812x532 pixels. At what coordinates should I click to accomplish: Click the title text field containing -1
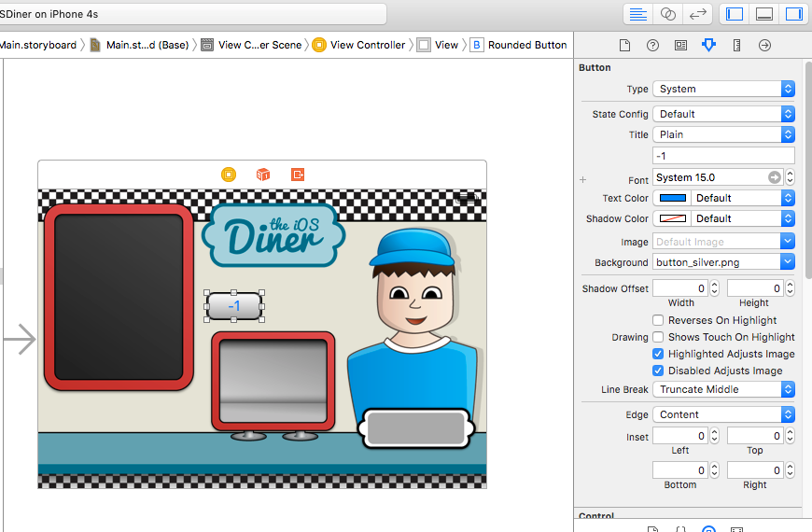coord(723,156)
